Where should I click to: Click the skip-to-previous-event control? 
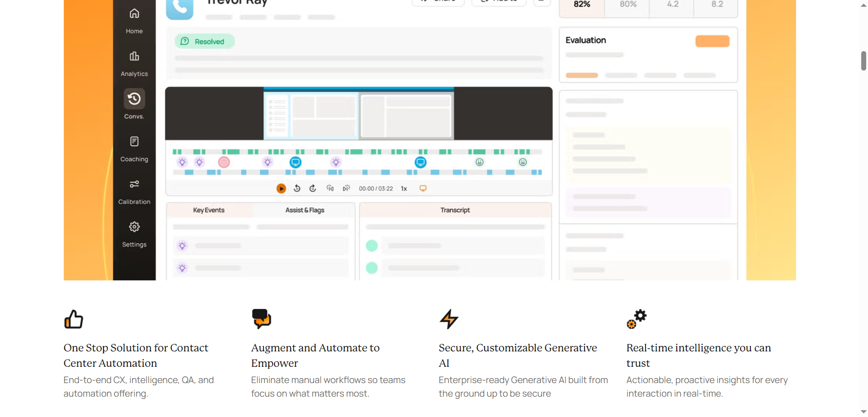(330, 188)
